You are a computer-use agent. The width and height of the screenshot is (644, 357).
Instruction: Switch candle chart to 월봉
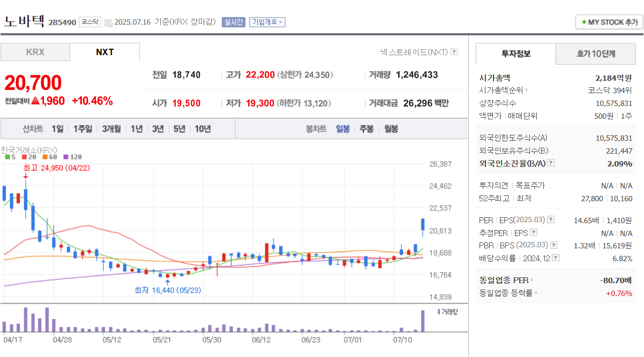click(x=390, y=129)
